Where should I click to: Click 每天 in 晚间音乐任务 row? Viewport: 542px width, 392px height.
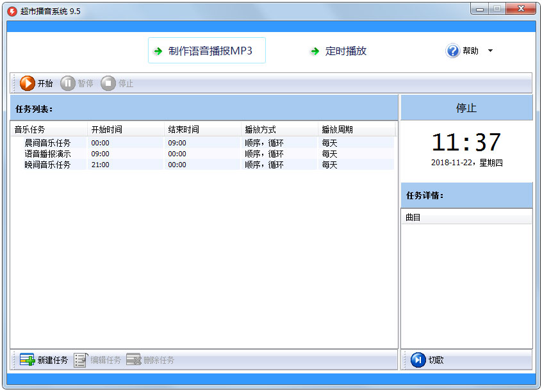[329, 165]
